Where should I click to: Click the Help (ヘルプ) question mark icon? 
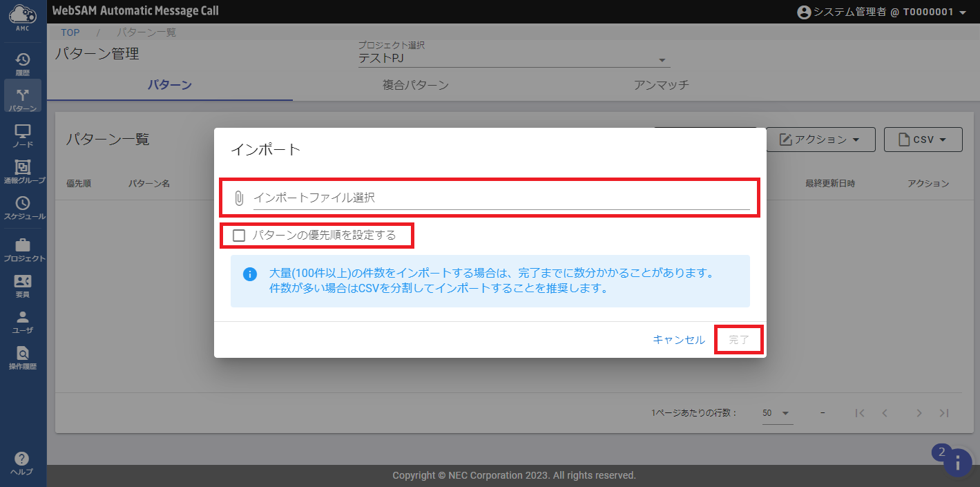click(22, 463)
